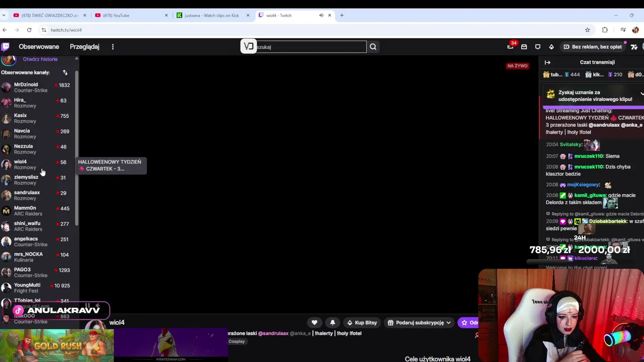Click the heart follow button

point(314,322)
